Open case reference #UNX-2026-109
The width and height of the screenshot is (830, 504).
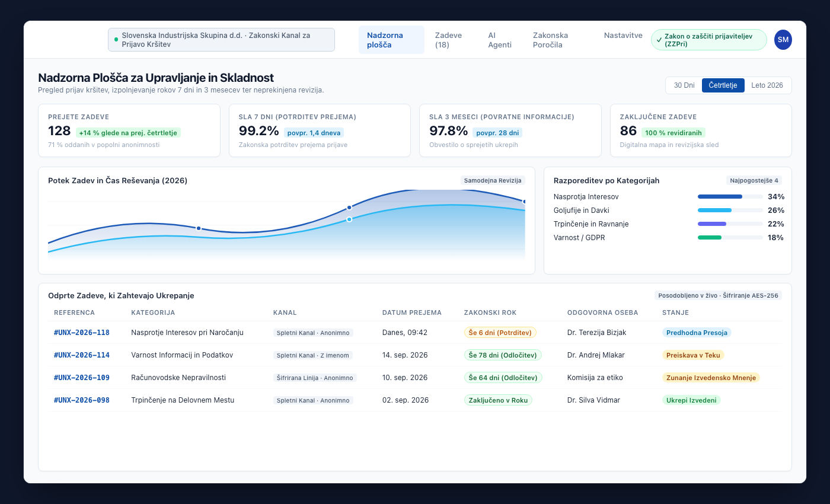click(x=82, y=378)
